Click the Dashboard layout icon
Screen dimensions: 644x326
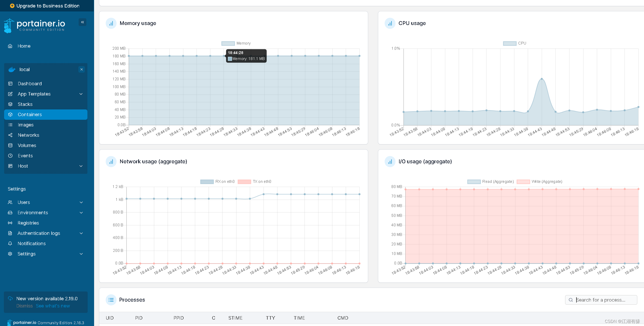coord(10,84)
